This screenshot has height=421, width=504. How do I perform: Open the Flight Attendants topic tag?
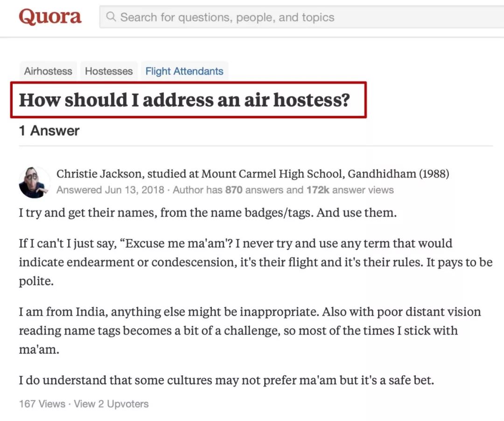(184, 71)
